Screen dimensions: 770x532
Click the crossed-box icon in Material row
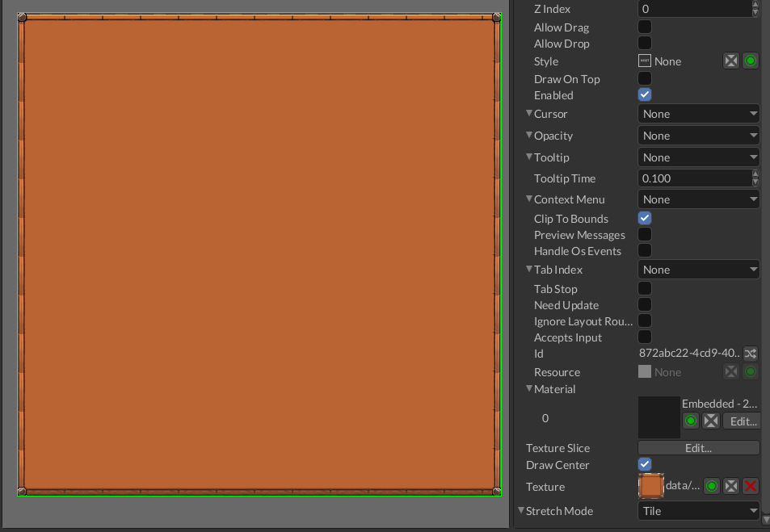(711, 421)
